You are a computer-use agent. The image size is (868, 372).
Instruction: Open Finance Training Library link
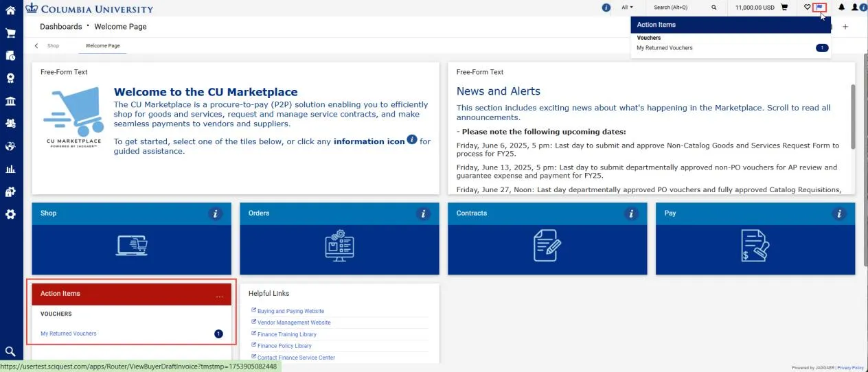click(x=287, y=334)
